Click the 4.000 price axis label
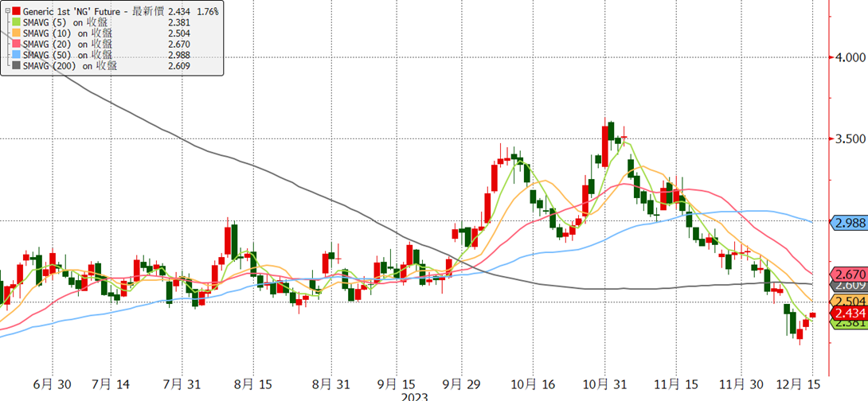Image resolution: width=868 pixels, height=401 pixels. (849, 57)
